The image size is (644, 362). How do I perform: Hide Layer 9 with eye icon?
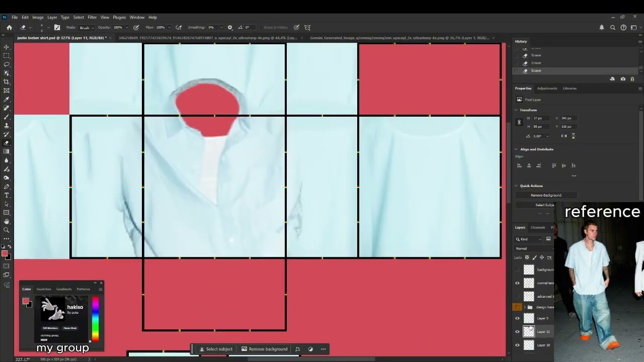click(517, 318)
